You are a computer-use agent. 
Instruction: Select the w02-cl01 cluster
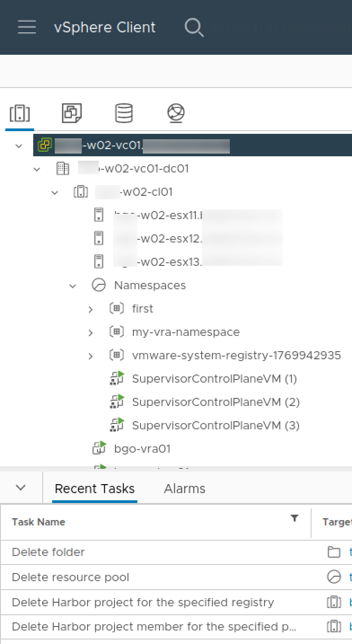tap(134, 192)
